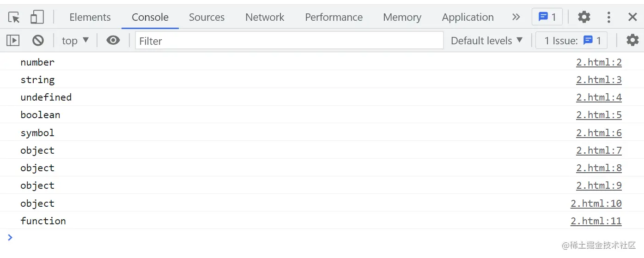The image size is (644, 258).
Task: Open the top JavaScript context dropdown
Action: point(75,41)
